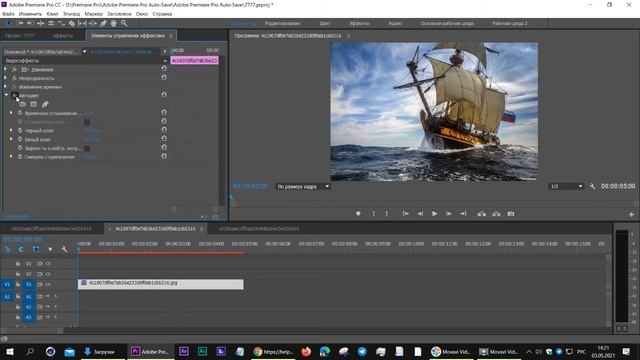640x360 pixels.
Task: Click Mark Out bracket button
Action: [x=387, y=214]
